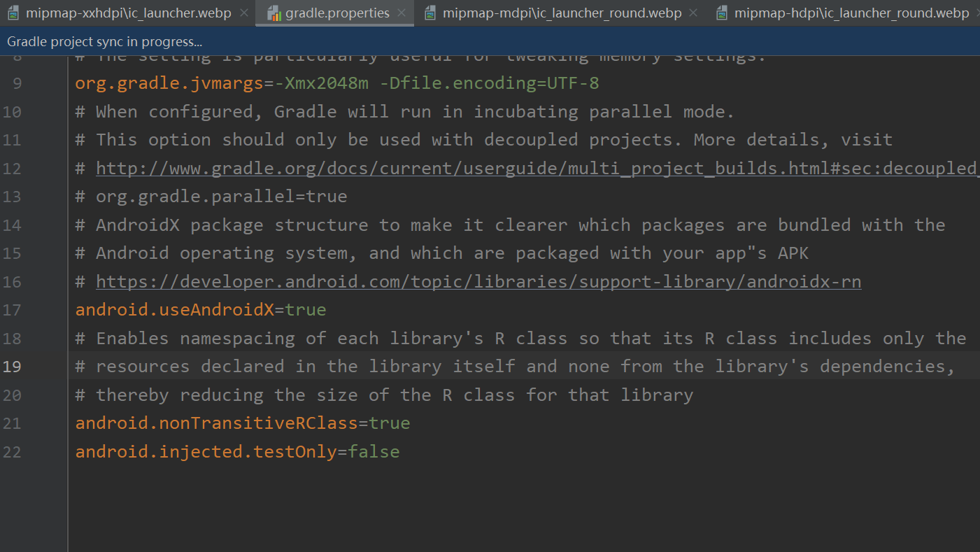This screenshot has height=552, width=980.
Task: Click the mipmap-hdpi ic_launcher_round.webp image icon
Action: pyautogui.click(x=722, y=13)
